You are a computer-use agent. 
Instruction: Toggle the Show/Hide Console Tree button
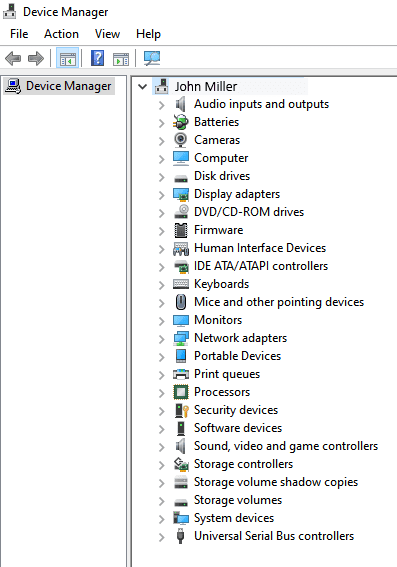68,58
